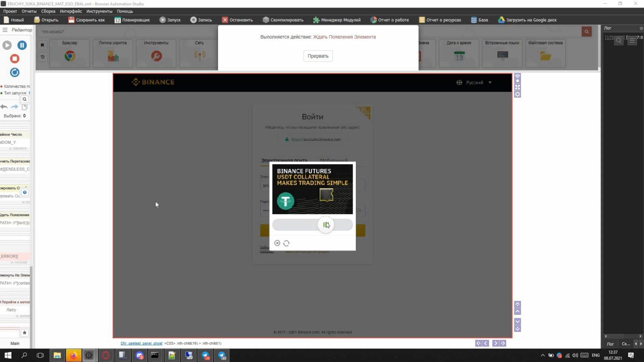Click the Остановить stop button
644x362 pixels.
(237, 20)
